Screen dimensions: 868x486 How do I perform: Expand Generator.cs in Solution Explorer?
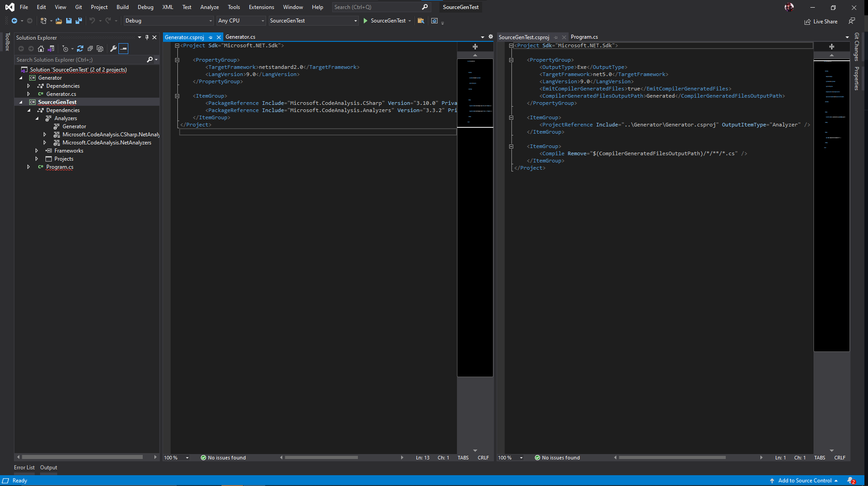[29, 94]
